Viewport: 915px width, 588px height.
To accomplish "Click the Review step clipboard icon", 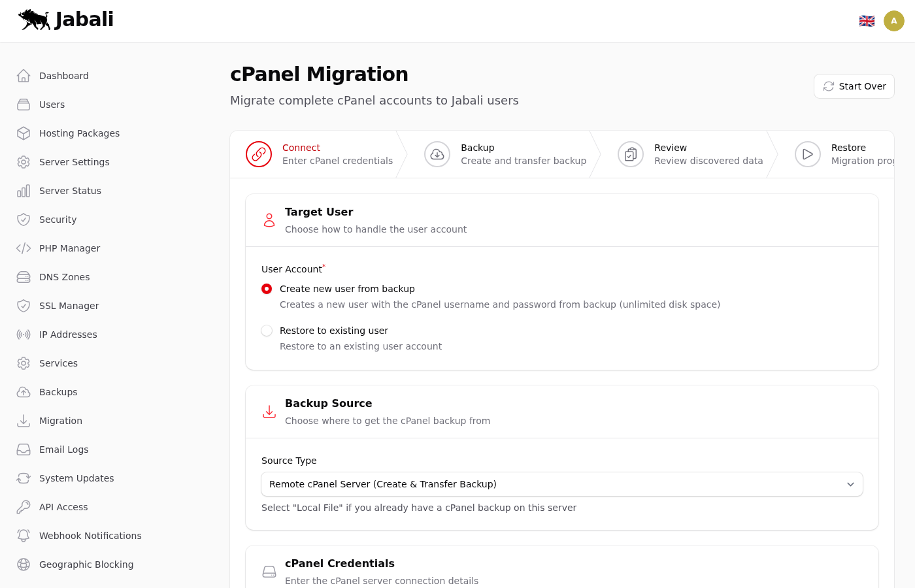I will (x=631, y=154).
